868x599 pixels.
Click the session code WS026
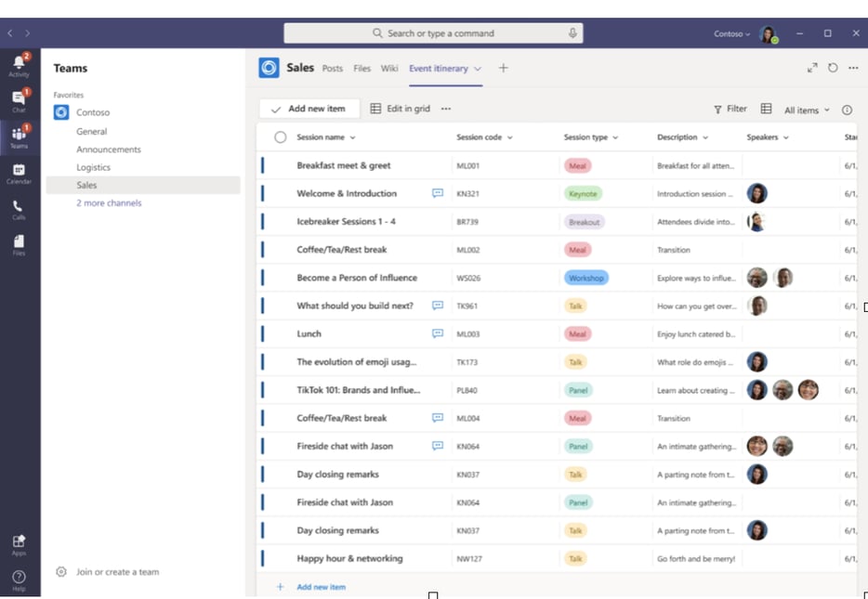point(468,279)
